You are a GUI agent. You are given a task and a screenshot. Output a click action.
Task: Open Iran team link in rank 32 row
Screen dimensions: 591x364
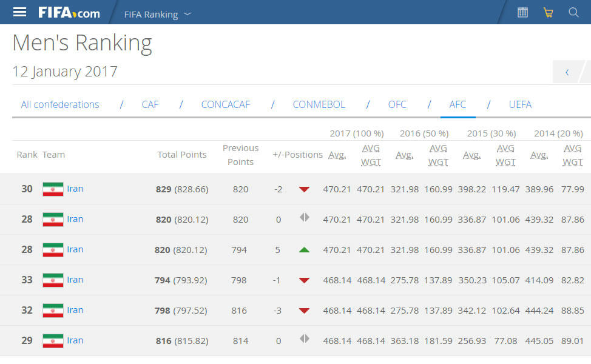pos(75,310)
